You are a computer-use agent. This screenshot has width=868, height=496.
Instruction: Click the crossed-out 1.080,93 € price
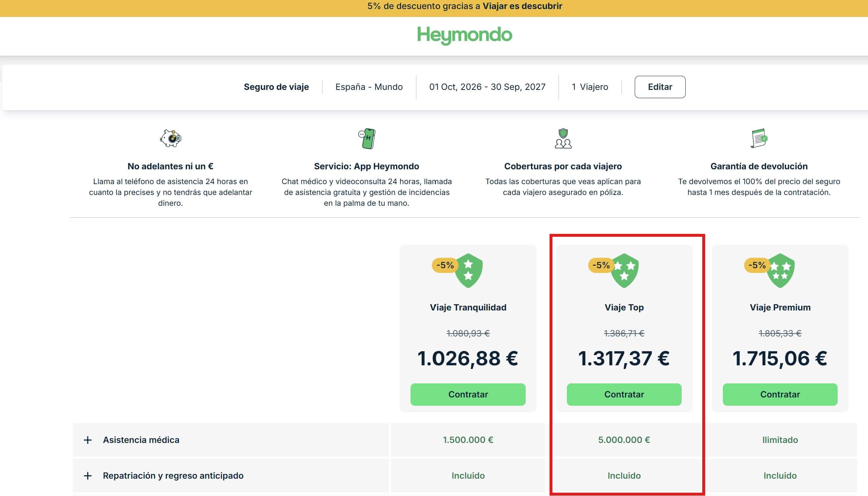click(x=468, y=334)
